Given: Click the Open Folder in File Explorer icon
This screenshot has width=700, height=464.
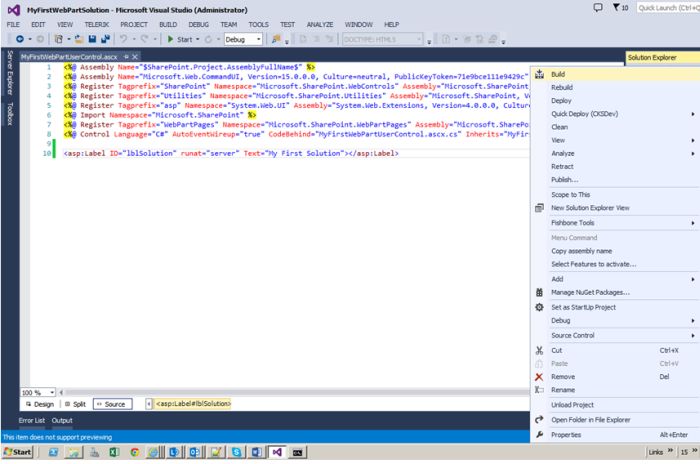Looking at the screenshot, I should [x=540, y=420].
